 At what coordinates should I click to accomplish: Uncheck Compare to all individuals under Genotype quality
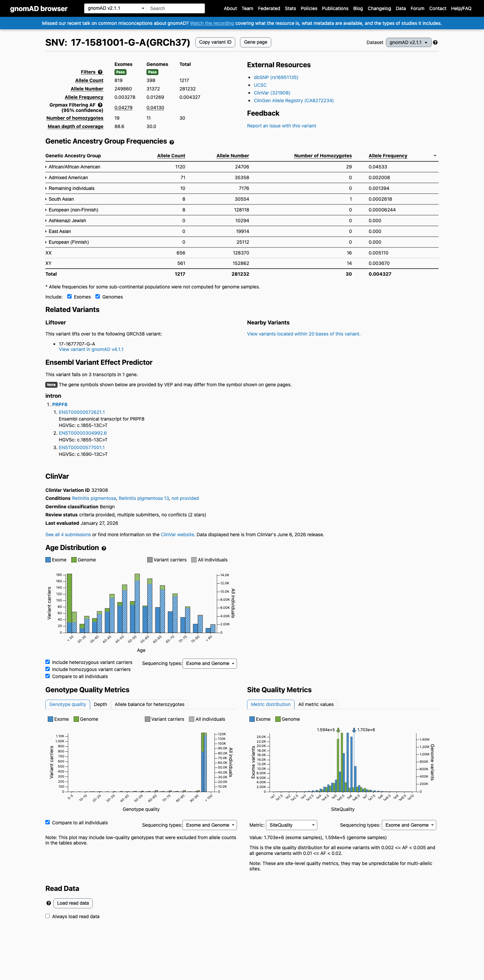tap(47, 822)
